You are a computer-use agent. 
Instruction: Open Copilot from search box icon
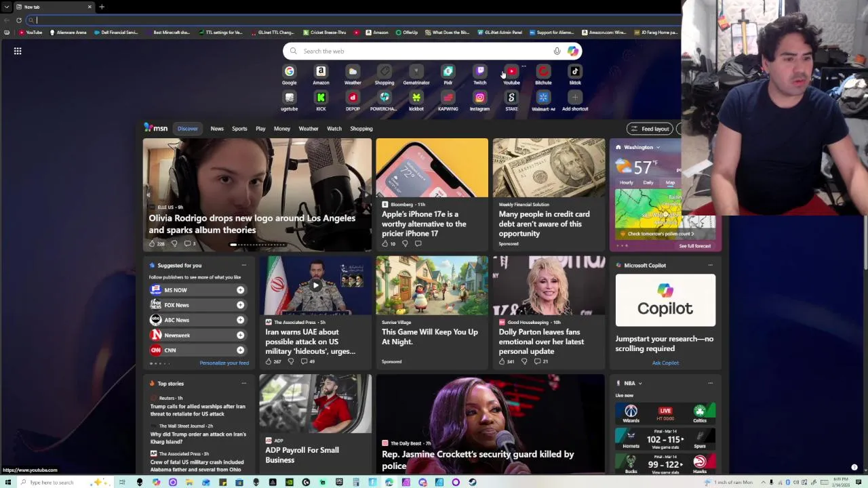pyautogui.click(x=573, y=51)
